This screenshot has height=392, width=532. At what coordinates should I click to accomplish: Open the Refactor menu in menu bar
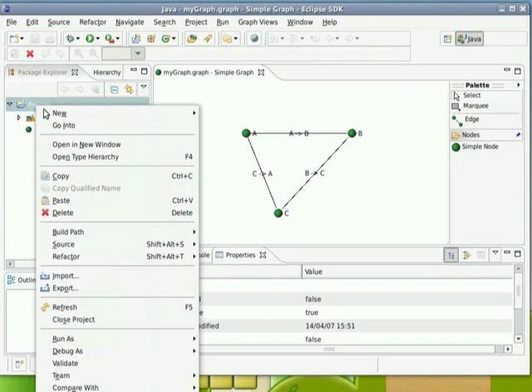92,22
